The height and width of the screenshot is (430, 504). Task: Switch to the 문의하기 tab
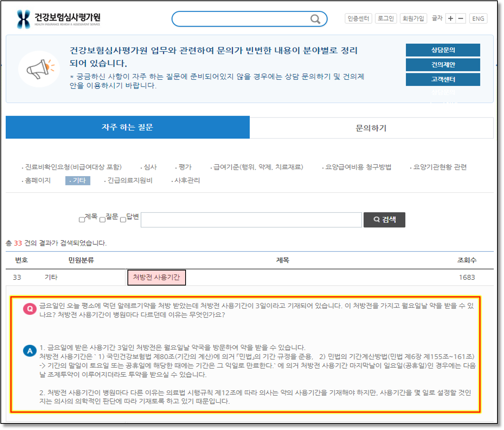[371, 128]
